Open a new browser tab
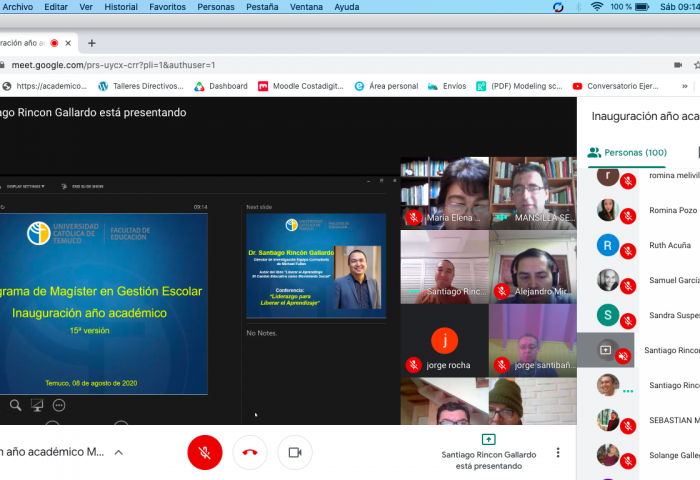Screen dimensions: 700x480 click(x=92, y=43)
